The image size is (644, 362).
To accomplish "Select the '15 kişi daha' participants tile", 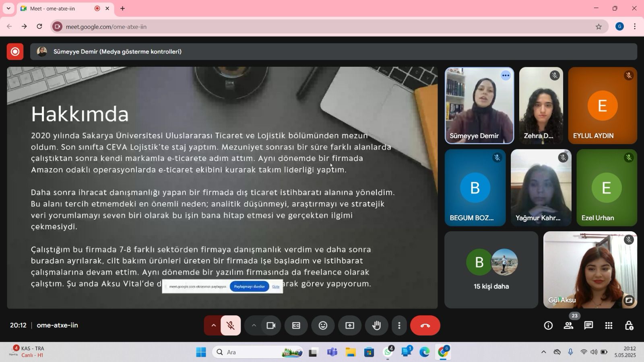I will pos(491,269).
